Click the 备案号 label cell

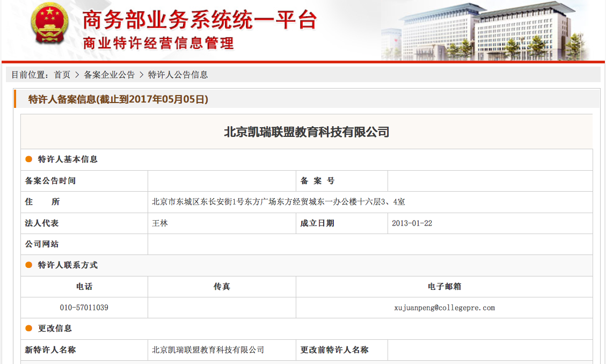click(x=342, y=181)
